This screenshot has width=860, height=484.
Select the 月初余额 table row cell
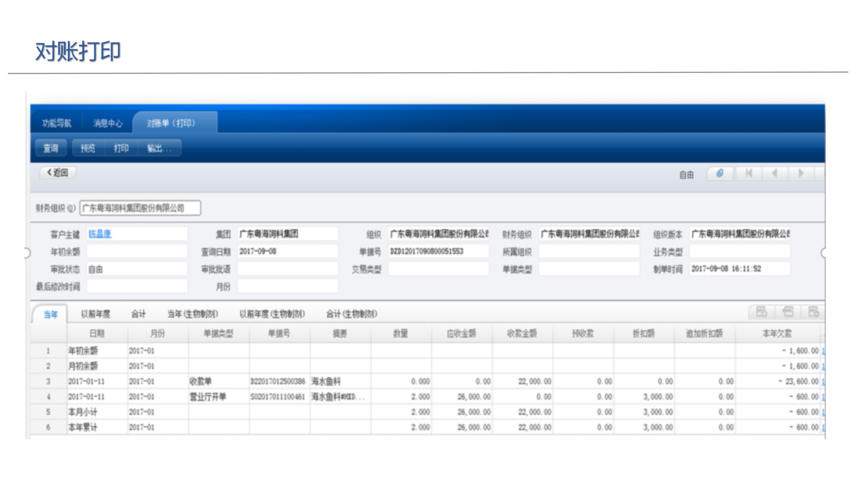[97, 366]
